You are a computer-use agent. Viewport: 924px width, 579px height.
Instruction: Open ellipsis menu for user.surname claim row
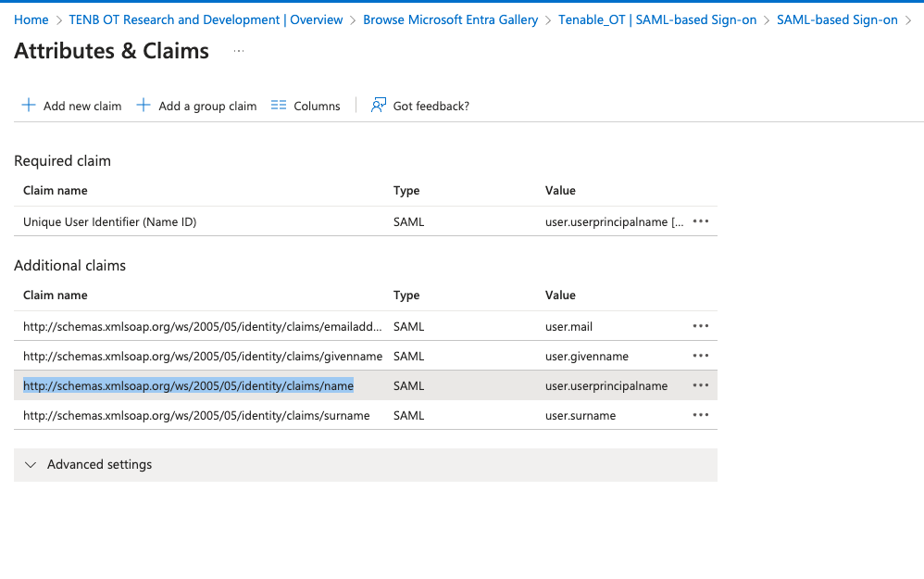701,415
